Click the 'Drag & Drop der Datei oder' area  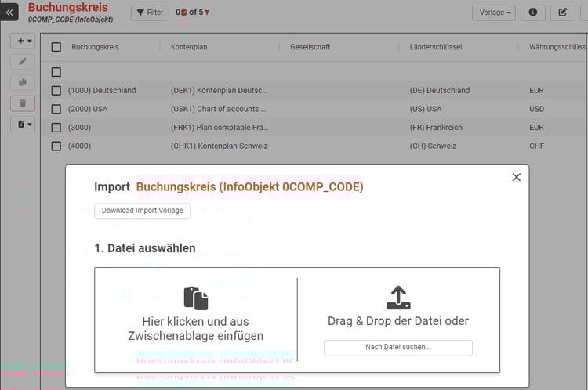click(397, 321)
